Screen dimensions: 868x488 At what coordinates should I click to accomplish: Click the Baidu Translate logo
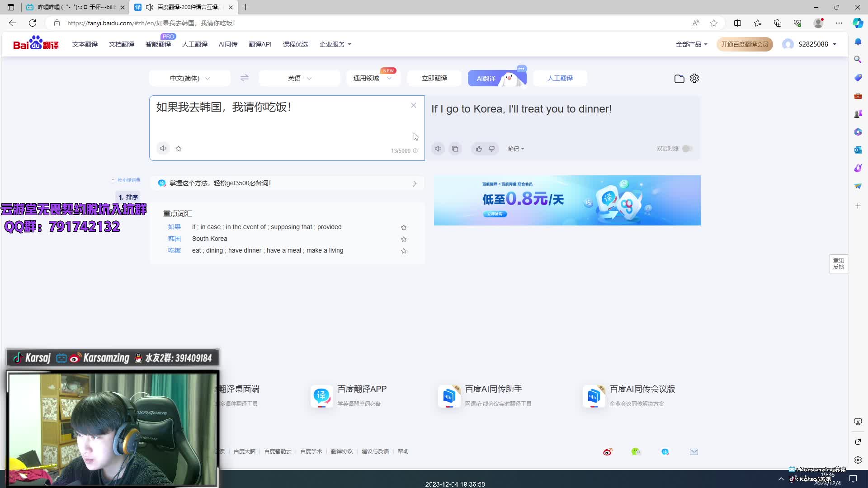click(x=36, y=43)
